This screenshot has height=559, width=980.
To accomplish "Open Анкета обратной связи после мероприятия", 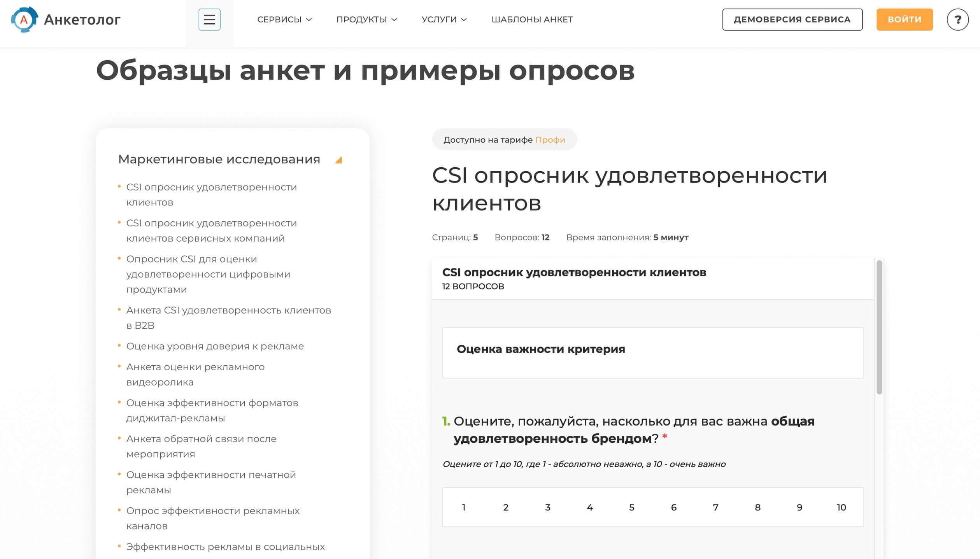I will point(201,447).
